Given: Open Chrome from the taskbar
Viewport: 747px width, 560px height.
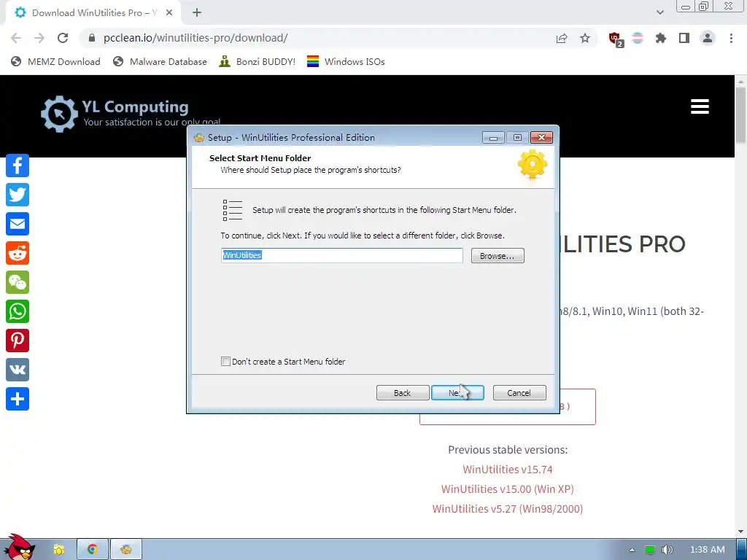Looking at the screenshot, I should point(93,550).
